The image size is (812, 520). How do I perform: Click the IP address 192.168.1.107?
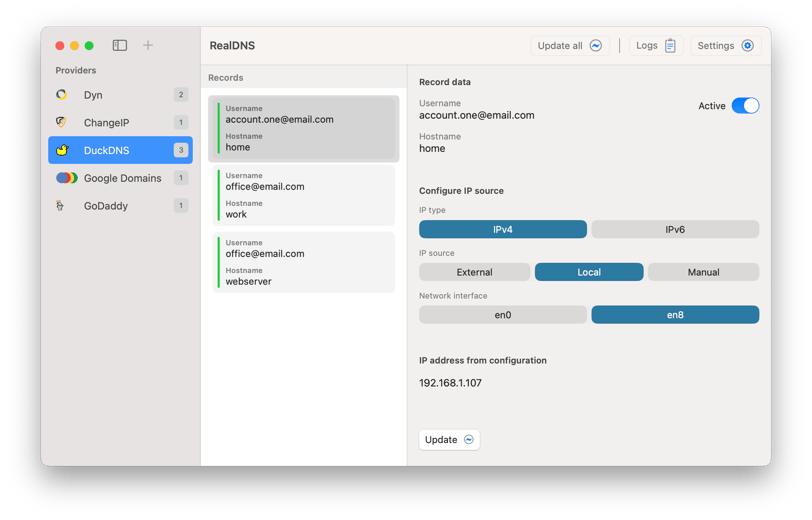pyautogui.click(x=451, y=383)
